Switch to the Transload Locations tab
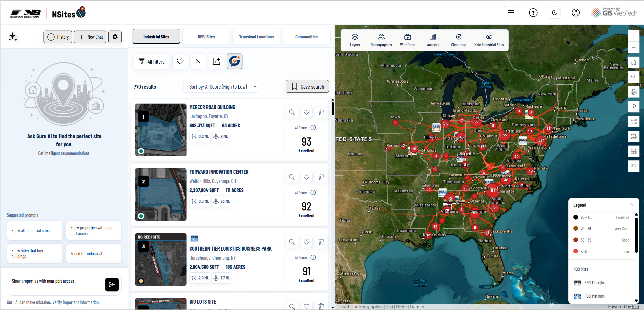 (256, 37)
